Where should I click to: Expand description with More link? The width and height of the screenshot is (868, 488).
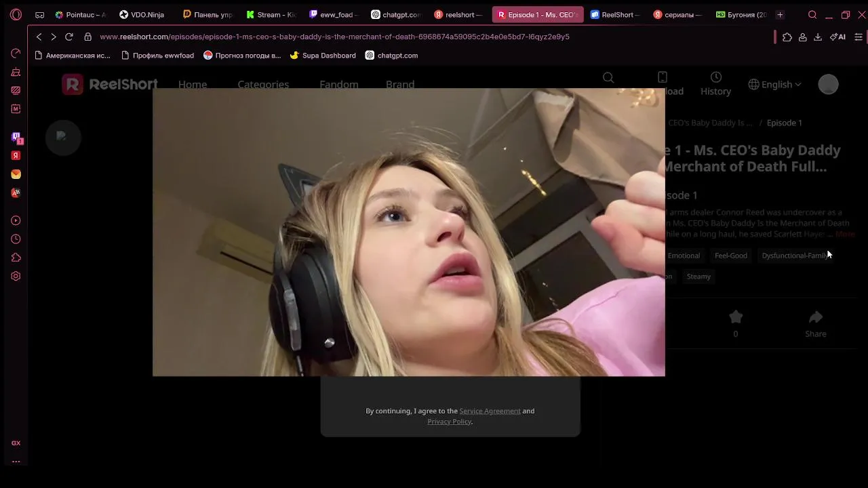pos(845,234)
